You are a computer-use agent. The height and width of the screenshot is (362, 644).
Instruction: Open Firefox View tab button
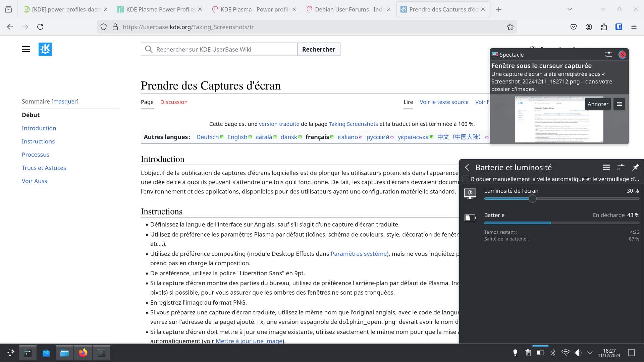click(x=8, y=9)
